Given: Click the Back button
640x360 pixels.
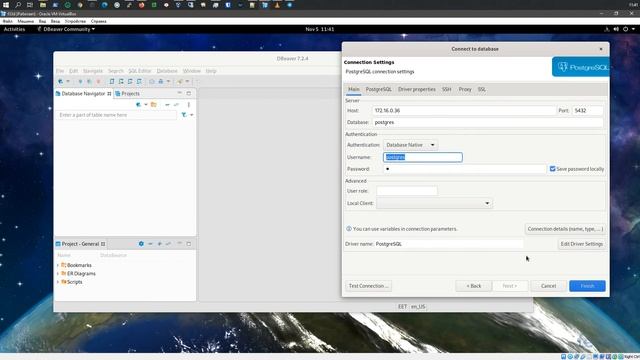Looking at the screenshot, I should tap(474, 286).
